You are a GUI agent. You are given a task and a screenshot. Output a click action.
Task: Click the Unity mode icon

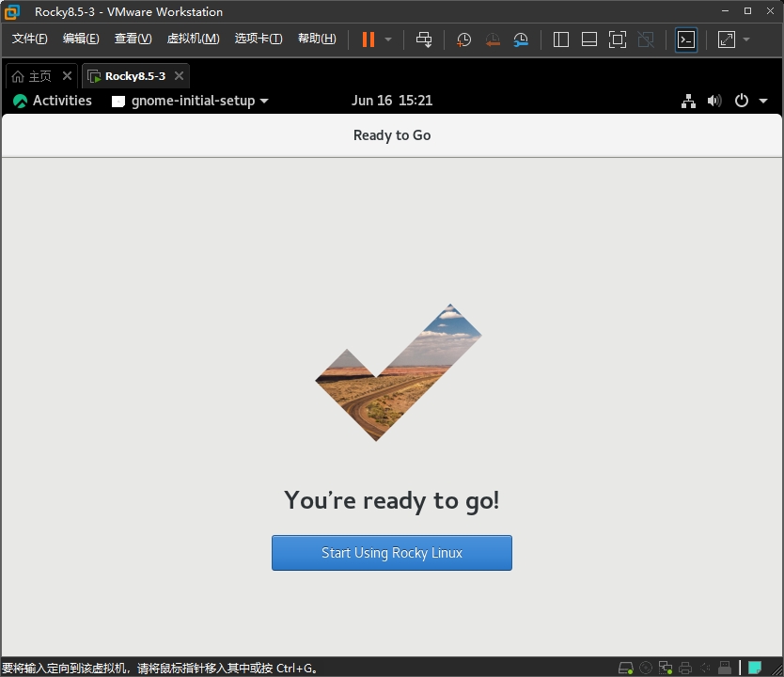tap(646, 39)
